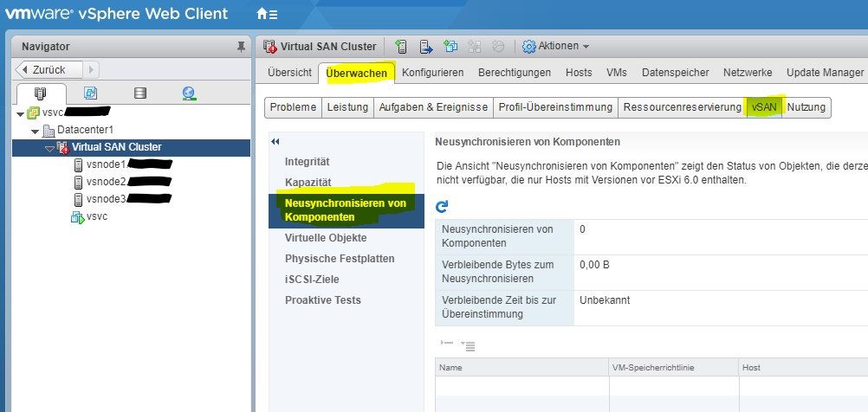Click the forward history arrow

[x=91, y=70]
